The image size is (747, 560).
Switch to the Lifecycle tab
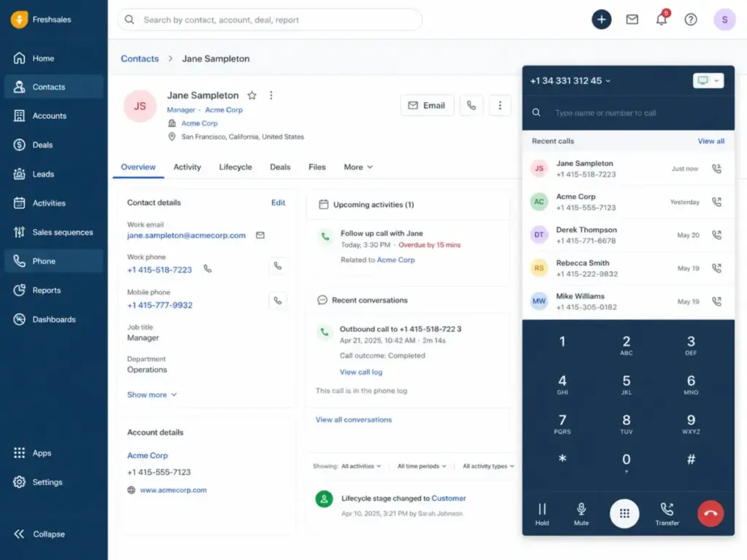(x=236, y=167)
